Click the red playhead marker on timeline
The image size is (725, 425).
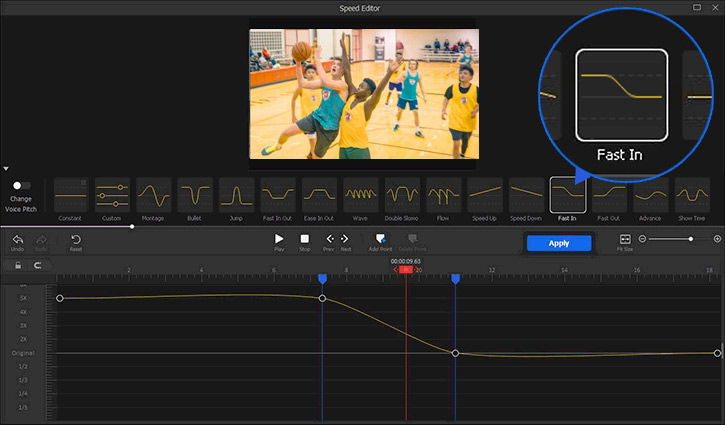406,270
